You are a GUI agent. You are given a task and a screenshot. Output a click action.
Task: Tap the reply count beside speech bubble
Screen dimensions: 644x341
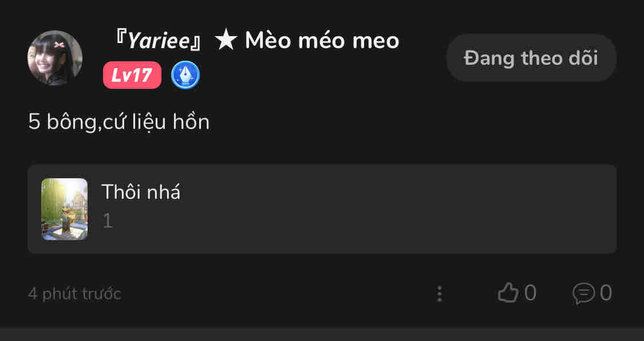[x=606, y=293]
